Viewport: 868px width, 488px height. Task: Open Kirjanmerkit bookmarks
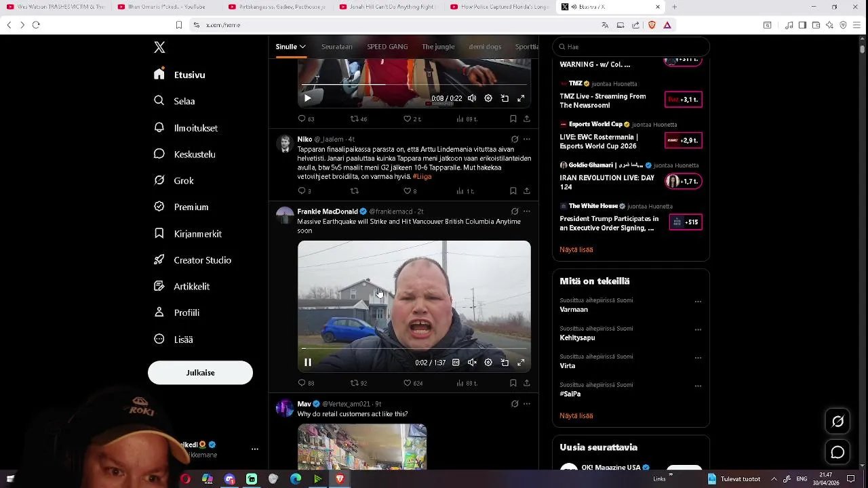189,233
